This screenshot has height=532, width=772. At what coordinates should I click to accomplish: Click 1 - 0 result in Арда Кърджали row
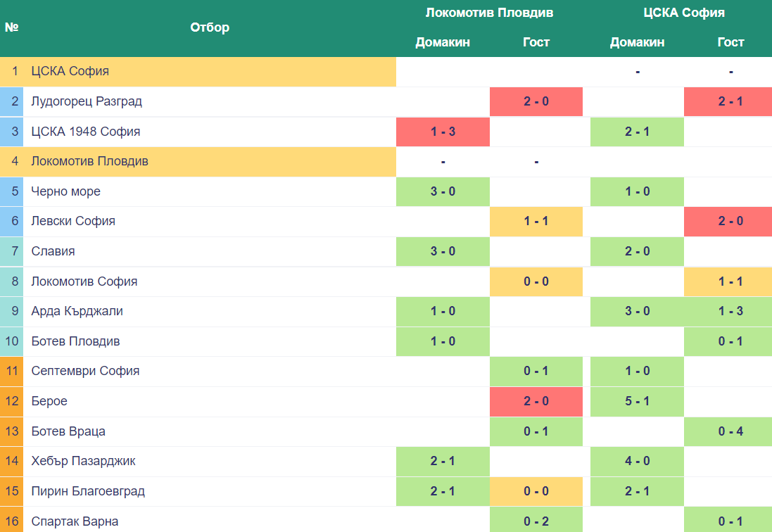click(x=443, y=312)
